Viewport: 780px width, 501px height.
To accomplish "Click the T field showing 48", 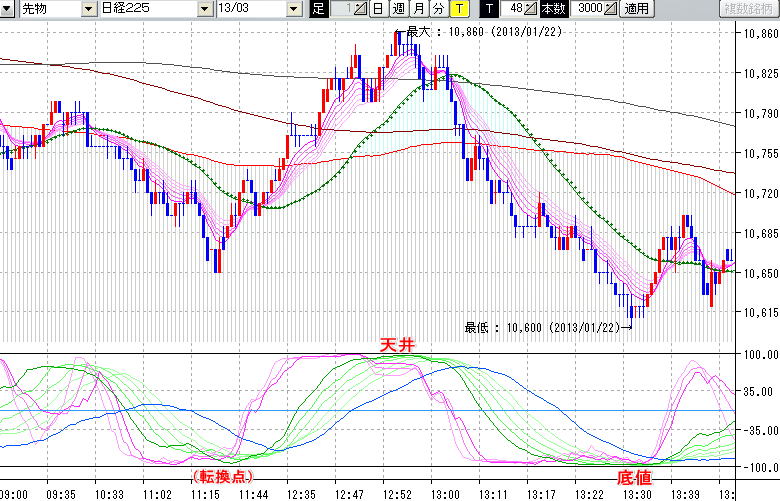I will click(x=514, y=9).
